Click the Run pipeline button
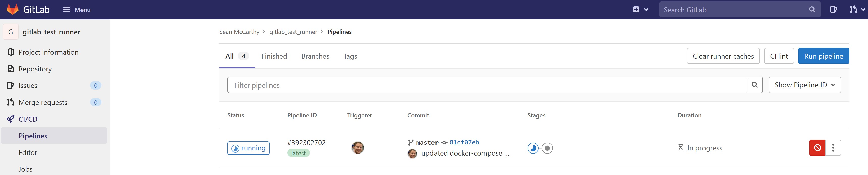868x175 pixels. click(824, 56)
